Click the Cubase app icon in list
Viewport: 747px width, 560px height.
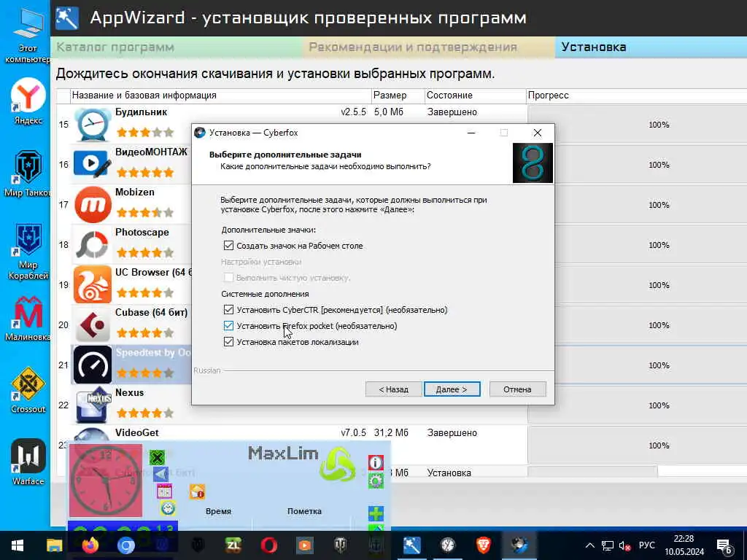pyautogui.click(x=93, y=324)
